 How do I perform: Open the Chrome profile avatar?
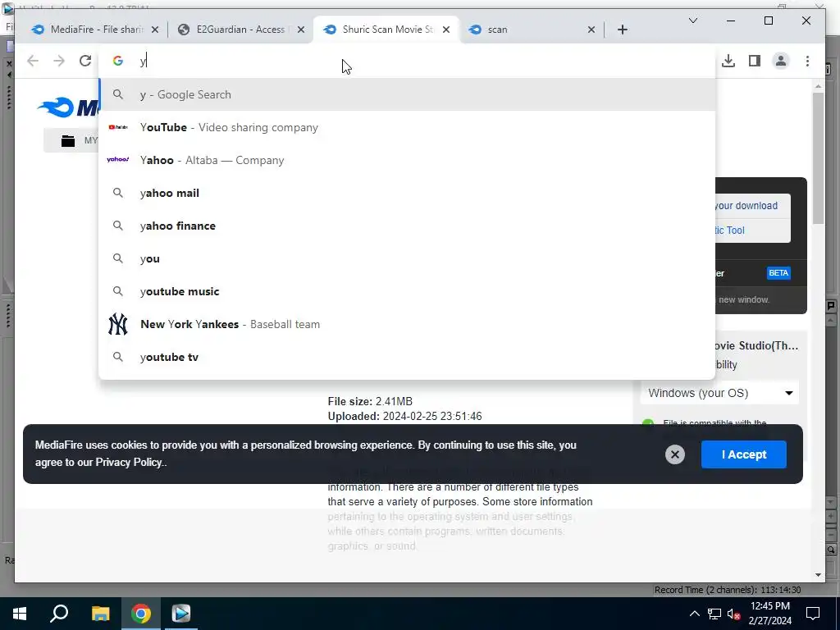(x=781, y=61)
